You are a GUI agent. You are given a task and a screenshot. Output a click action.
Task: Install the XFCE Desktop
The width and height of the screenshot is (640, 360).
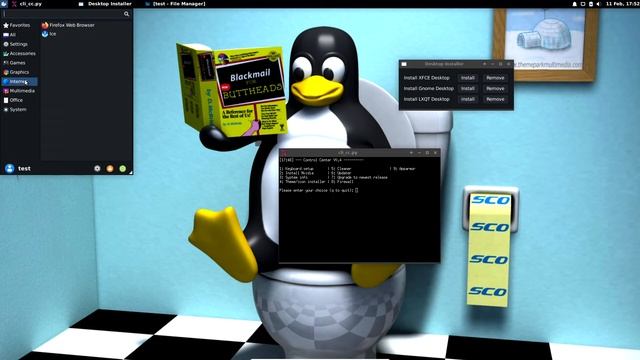[468, 78]
